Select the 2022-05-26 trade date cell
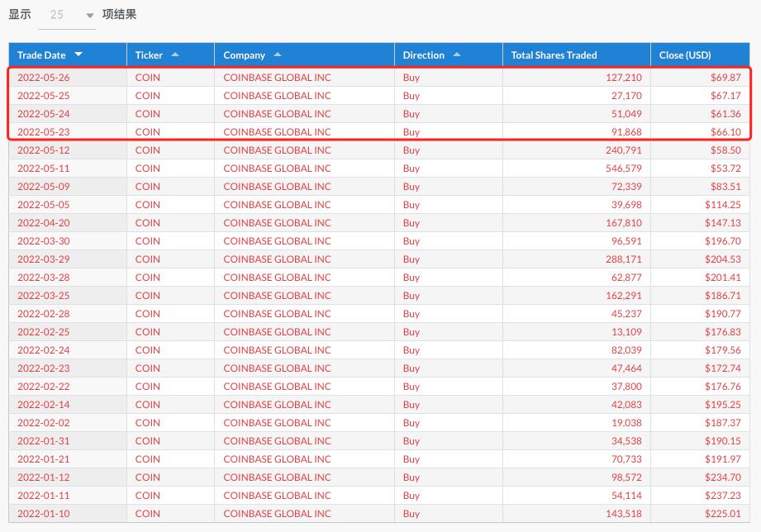The image size is (761, 532). (x=43, y=77)
